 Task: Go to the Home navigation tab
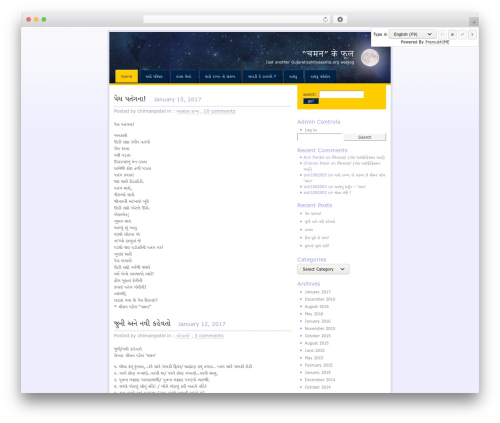[x=126, y=76]
